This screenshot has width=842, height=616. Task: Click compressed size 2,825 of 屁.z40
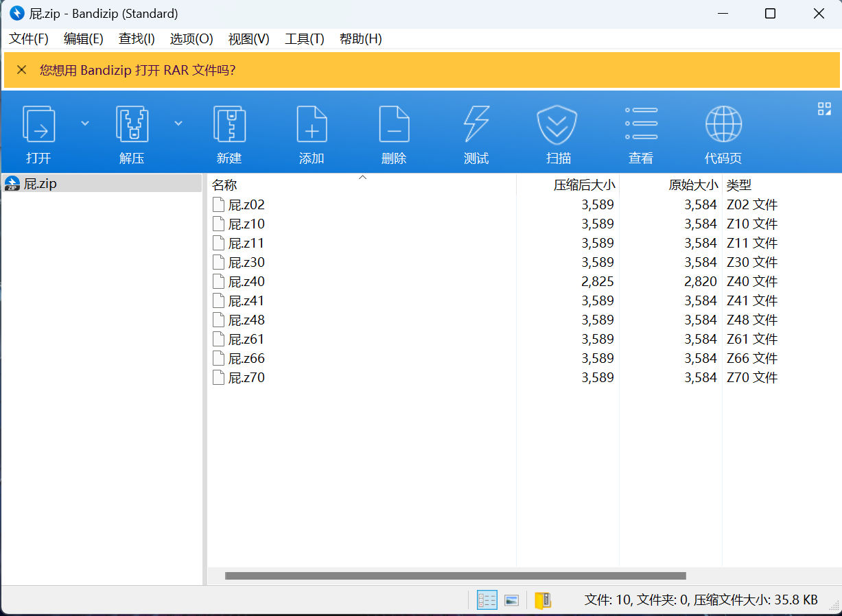tap(598, 281)
